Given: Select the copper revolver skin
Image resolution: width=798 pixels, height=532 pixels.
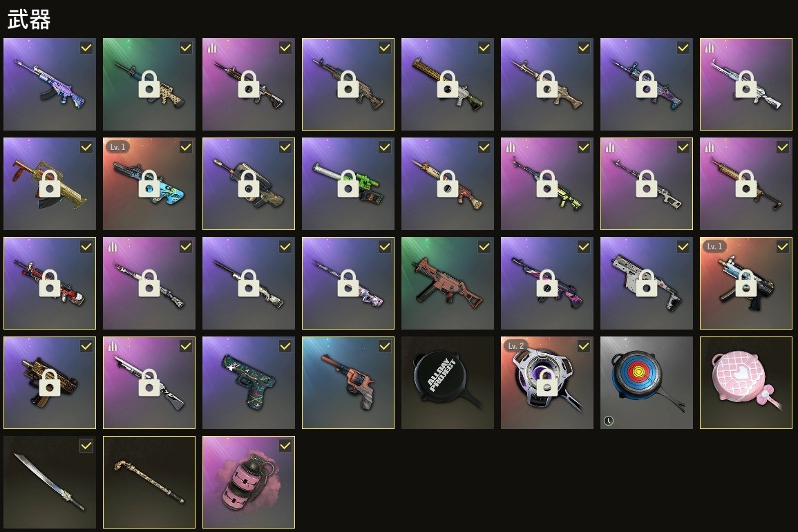Looking at the screenshot, I should 348,382.
